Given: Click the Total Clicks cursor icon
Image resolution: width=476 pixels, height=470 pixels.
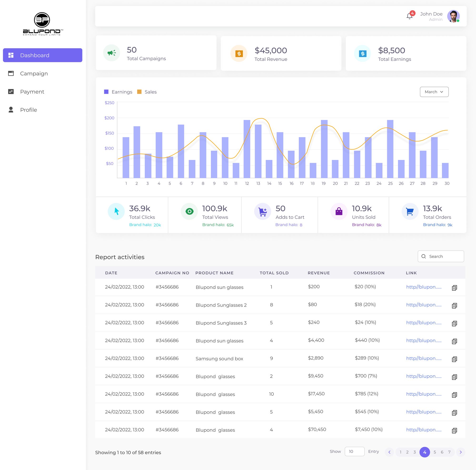Looking at the screenshot, I should click(x=116, y=211).
